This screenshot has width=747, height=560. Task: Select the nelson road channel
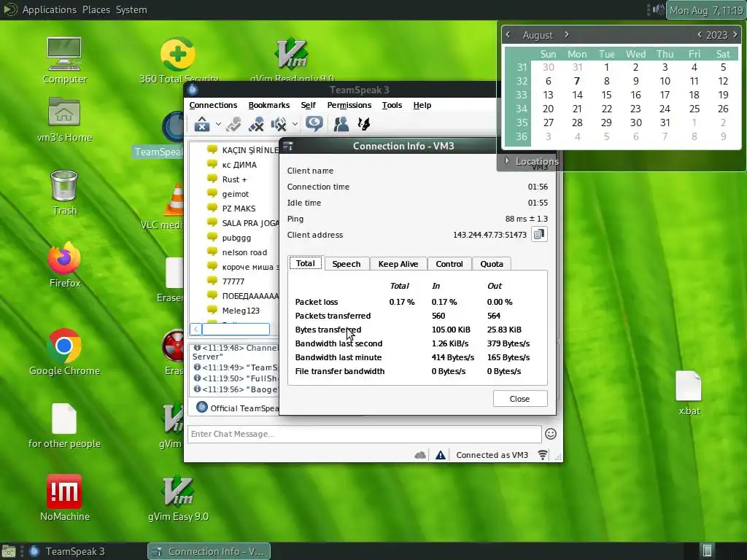coord(244,252)
